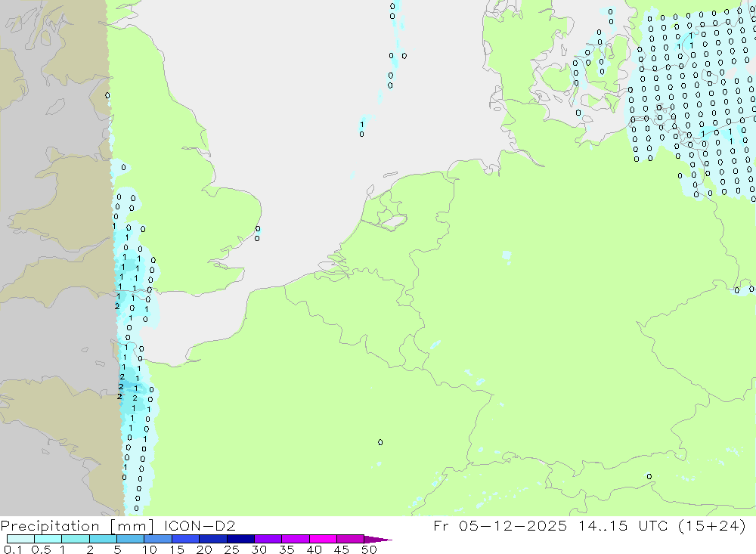Image resolution: width=756 pixels, height=554 pixels.
Task: Click the 20–25 mm dark blue legend swatch
Action: point(213,539)
